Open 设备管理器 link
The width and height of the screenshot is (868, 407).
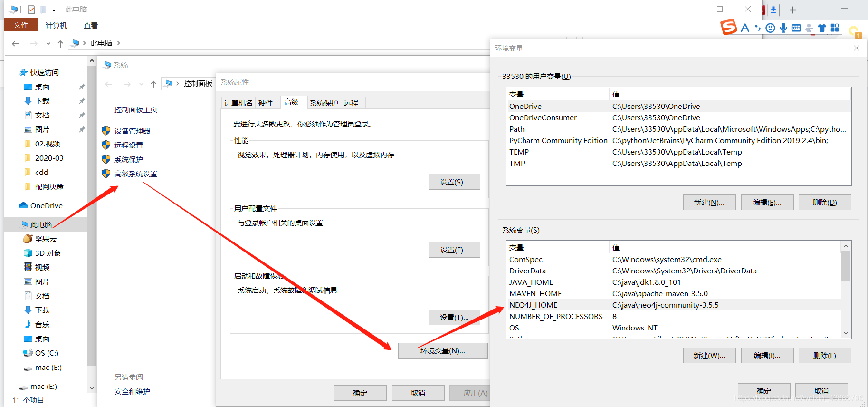click(x=132, y=131)
